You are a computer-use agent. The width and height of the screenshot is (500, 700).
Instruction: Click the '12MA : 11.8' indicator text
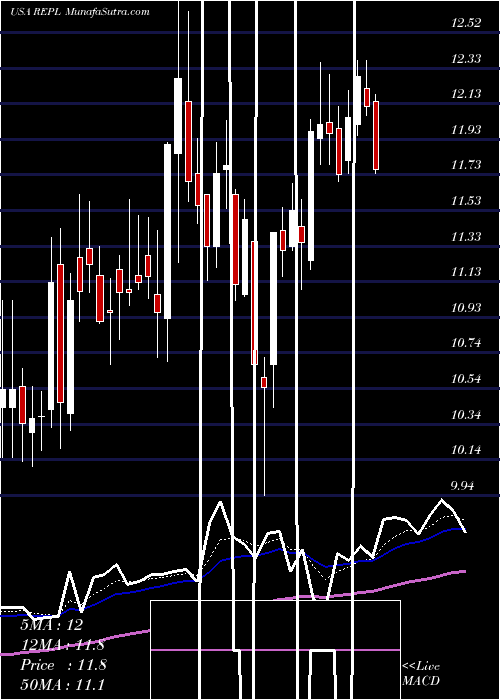click(63, 645)
